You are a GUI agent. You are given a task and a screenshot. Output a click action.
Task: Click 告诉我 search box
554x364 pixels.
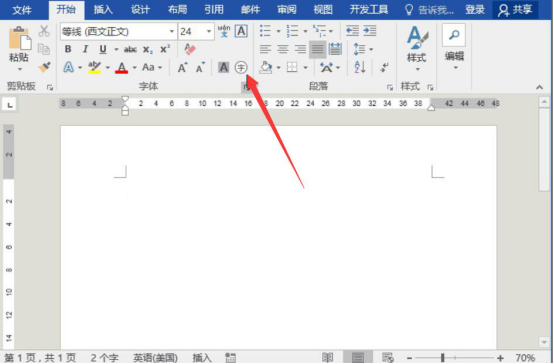click(x=429, y=10)
